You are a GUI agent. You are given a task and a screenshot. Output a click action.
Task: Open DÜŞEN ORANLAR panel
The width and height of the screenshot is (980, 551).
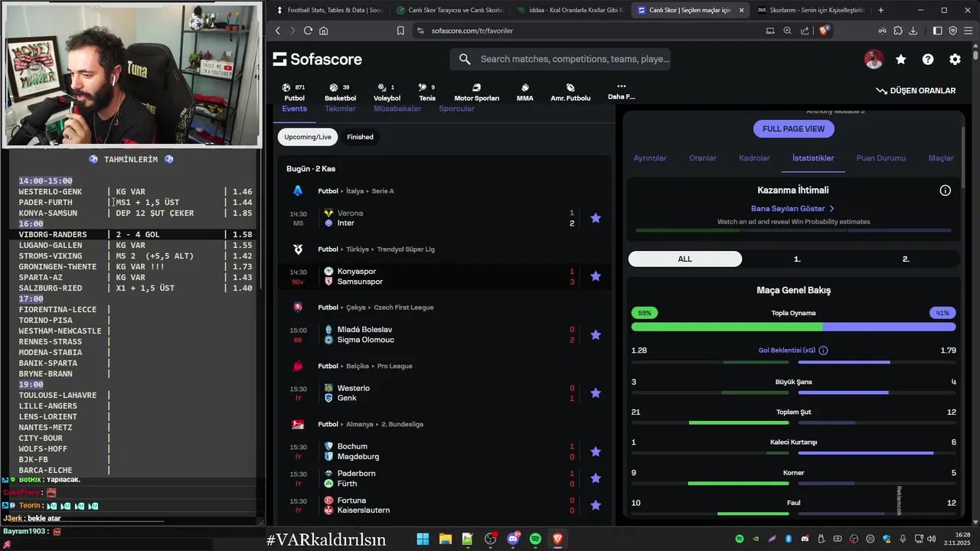click(x=916, y=90)
